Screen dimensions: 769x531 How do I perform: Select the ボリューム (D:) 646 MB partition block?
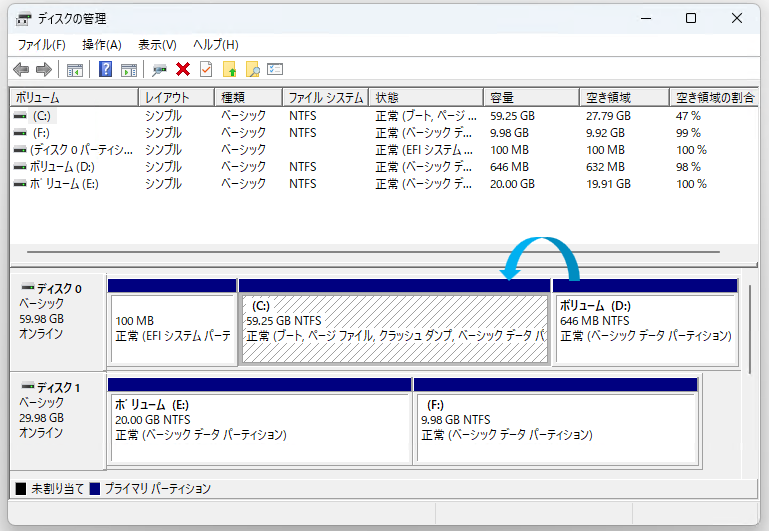(x=645, y=322)
